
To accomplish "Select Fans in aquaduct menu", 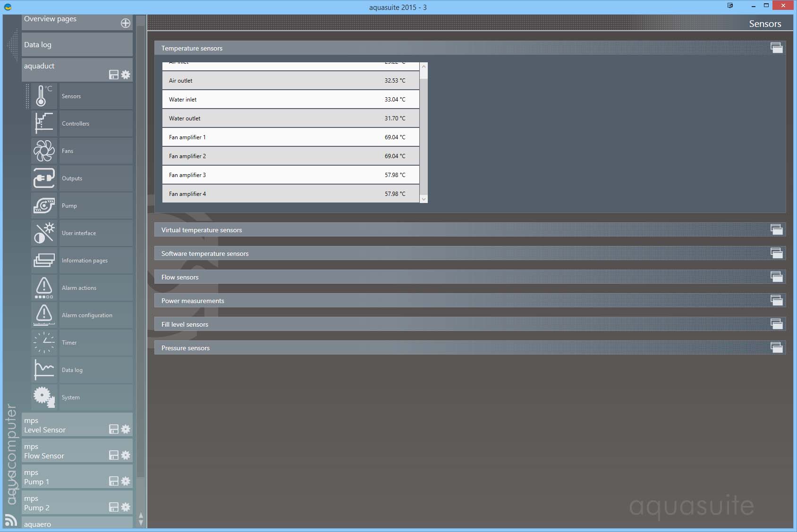I will (96, 151).
